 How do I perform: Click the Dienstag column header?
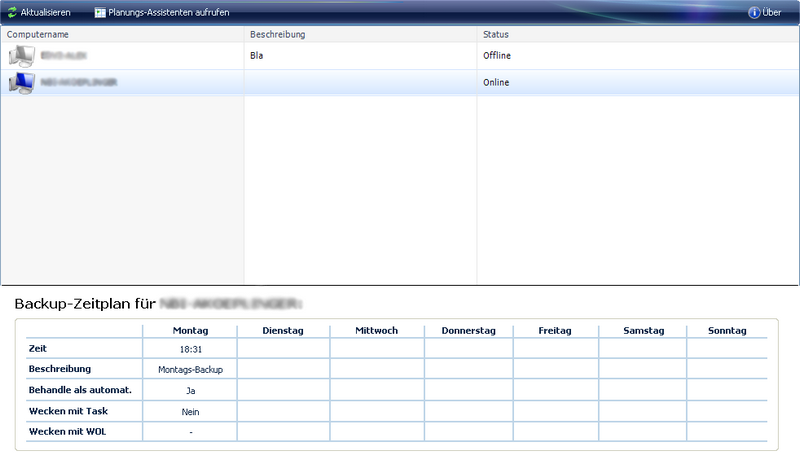coord(283,329)
